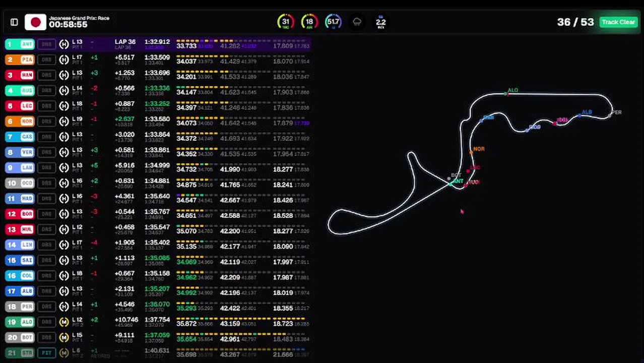The width and height of the screenshot is (644, 363).
Task: Click SAI's sector one time 34.969
Action: [186, 262]
